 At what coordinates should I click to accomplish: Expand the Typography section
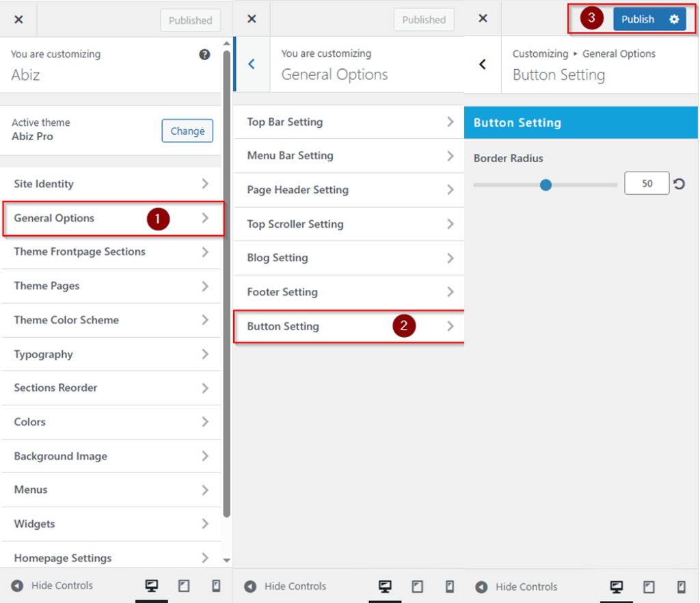(111, 354)
